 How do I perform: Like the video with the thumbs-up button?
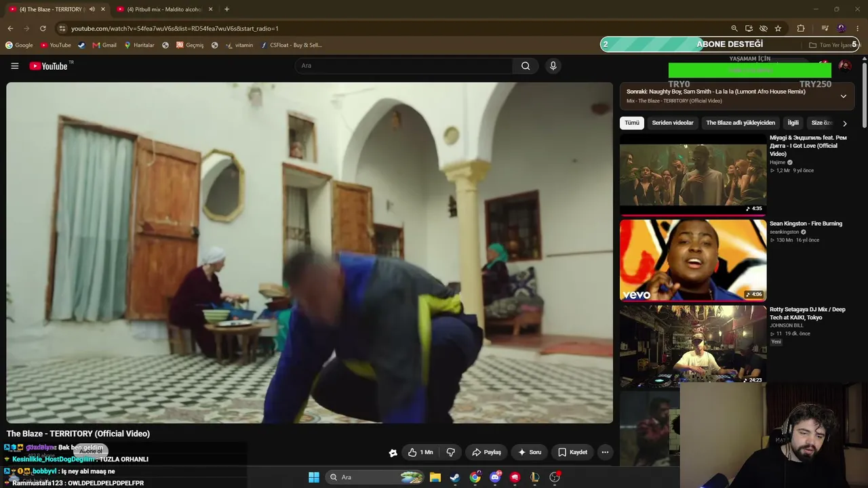click(420, 452)
